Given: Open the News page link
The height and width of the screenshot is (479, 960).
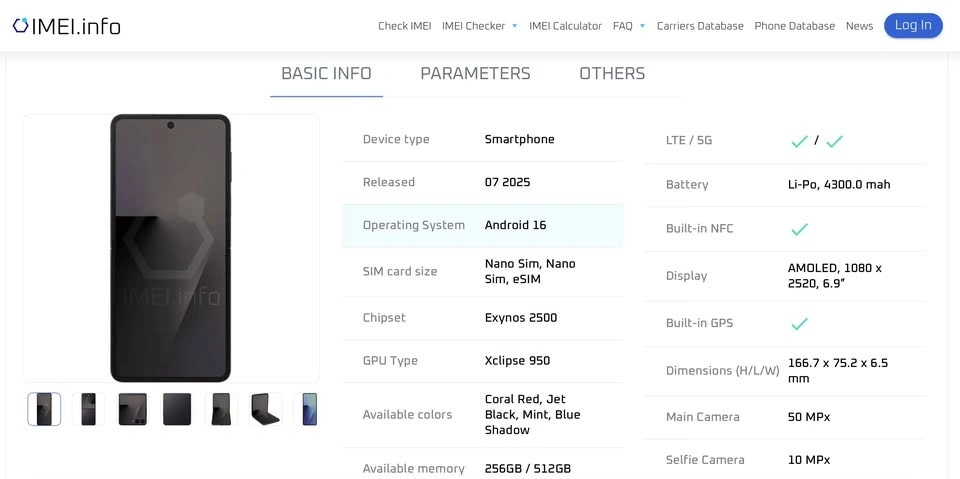Looking at the screenshot, I should [x=859, y=26].
